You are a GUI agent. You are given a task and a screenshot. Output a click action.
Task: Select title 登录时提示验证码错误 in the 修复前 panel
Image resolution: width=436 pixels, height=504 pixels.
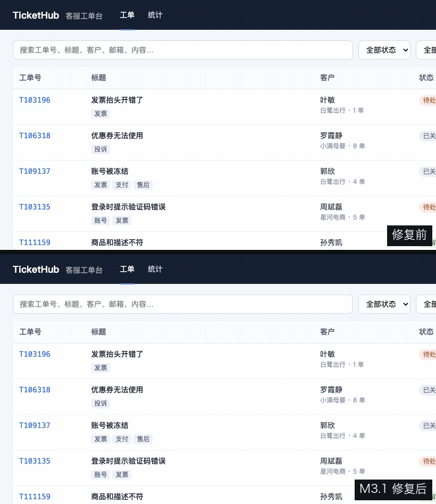pos(128,207)
